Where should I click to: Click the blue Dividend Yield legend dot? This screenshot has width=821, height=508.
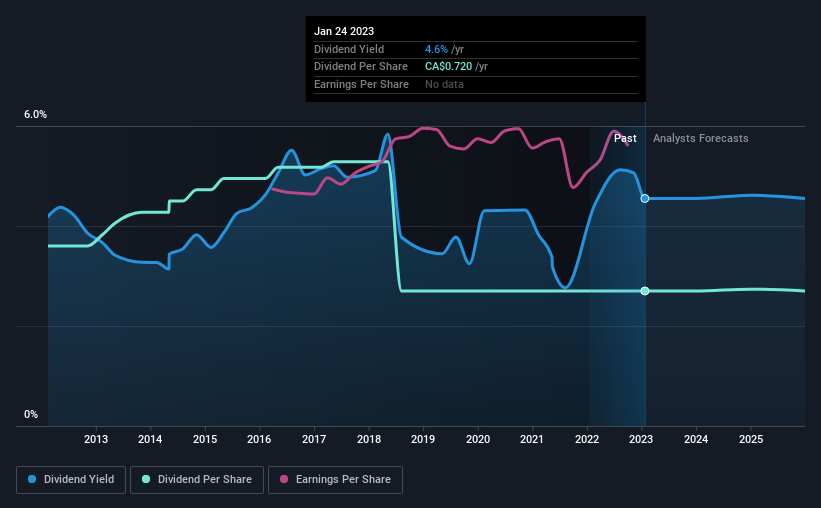click(x=32, y=479)
